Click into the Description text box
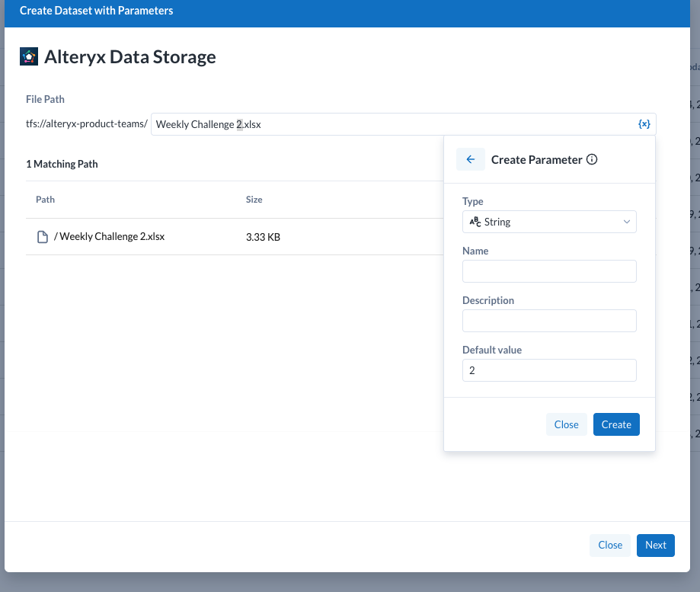Viewport: 700px width, 592px height. coord(548,321)
